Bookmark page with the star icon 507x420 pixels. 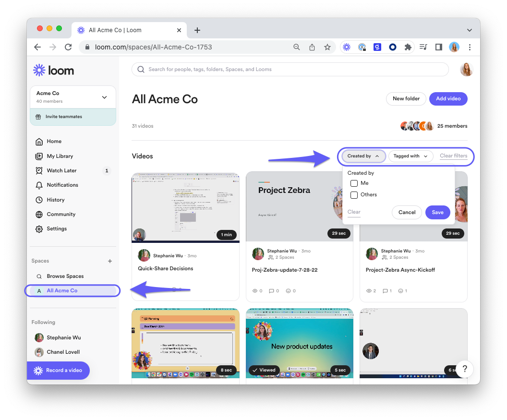327,47
